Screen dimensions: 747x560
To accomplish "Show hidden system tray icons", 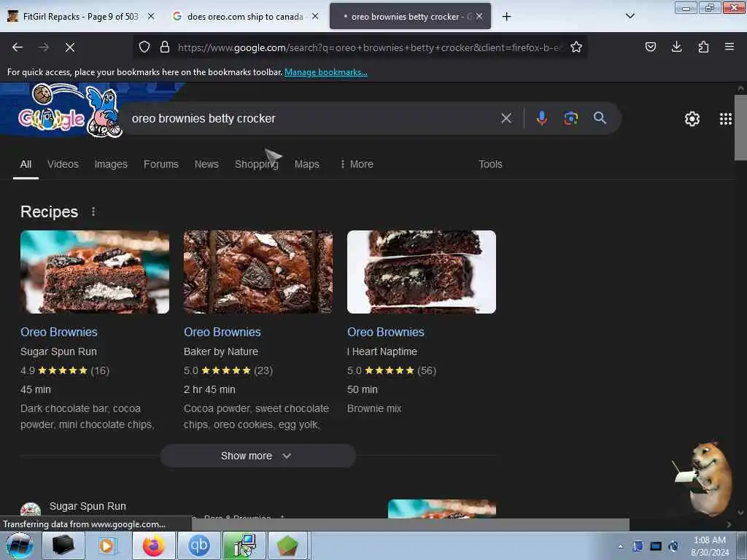I will (x=620, y=546).
